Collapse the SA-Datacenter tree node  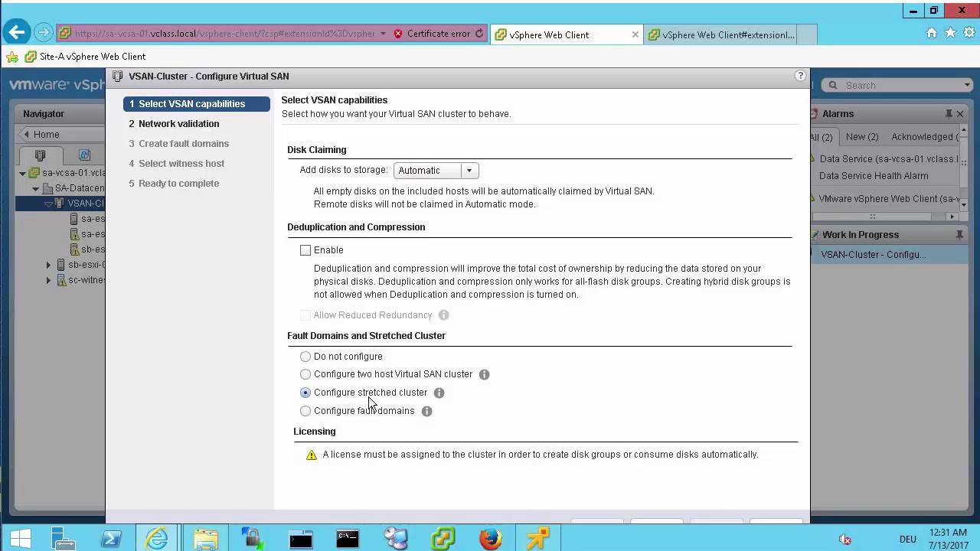[36, 188]
